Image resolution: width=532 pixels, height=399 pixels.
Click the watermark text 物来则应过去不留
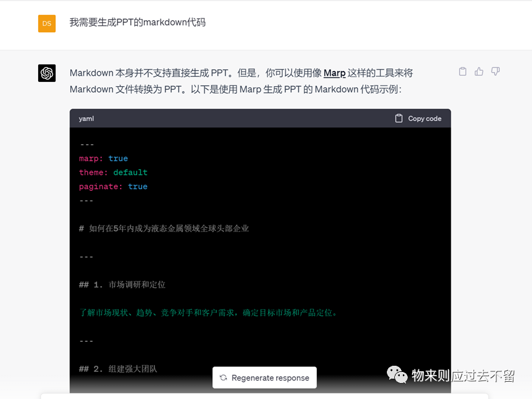point(463,376)
